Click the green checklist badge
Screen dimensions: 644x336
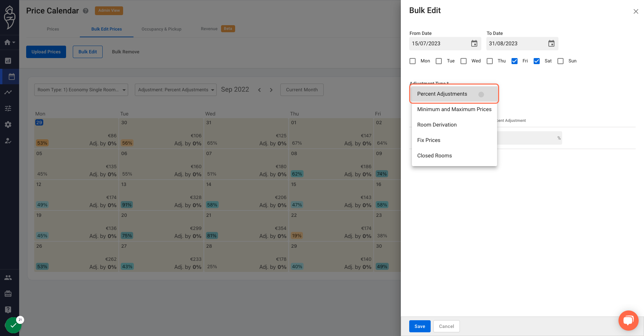coord(13,325)
